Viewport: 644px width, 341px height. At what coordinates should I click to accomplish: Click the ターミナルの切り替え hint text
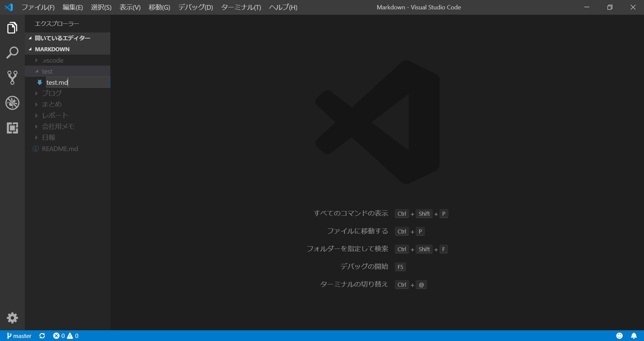[x=354, y=284]
